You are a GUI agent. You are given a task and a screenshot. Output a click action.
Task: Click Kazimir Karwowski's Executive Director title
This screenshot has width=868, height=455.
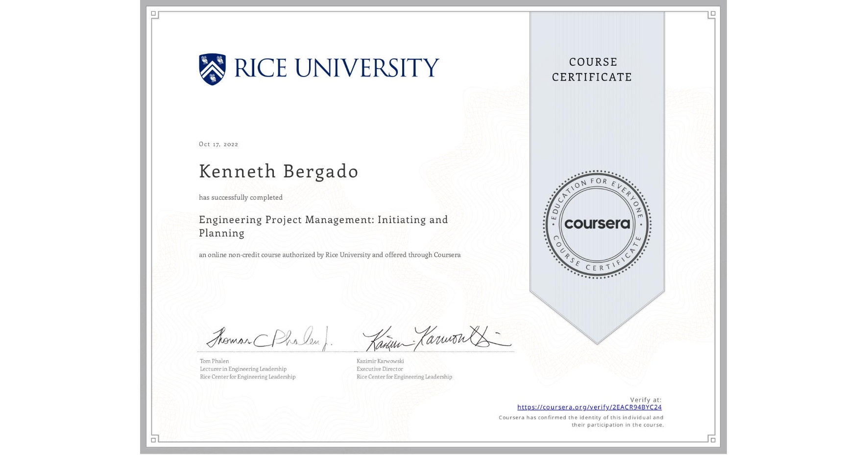pyautogui.click(x=379, y=369)
